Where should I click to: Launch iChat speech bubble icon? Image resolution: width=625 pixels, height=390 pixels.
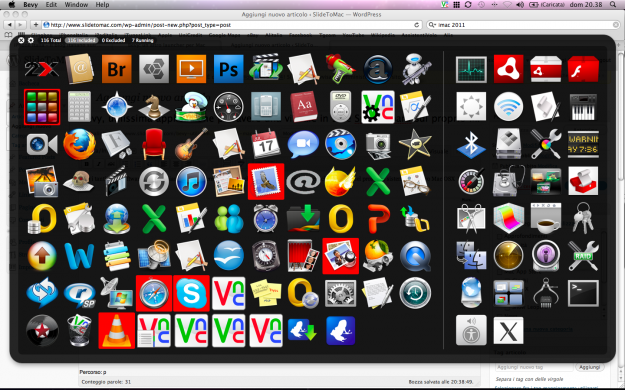303,144
